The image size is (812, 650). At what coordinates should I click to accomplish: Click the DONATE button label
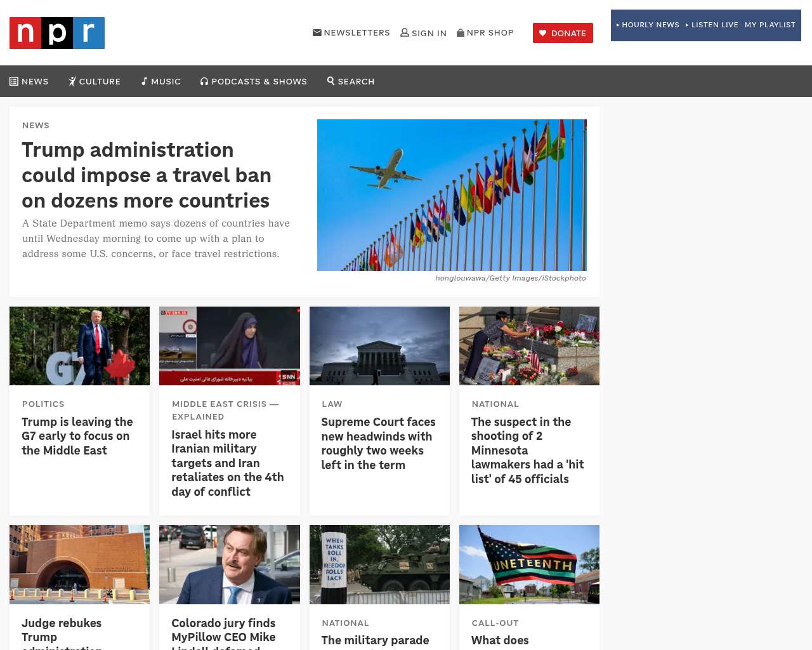click(x=568, y=33)
